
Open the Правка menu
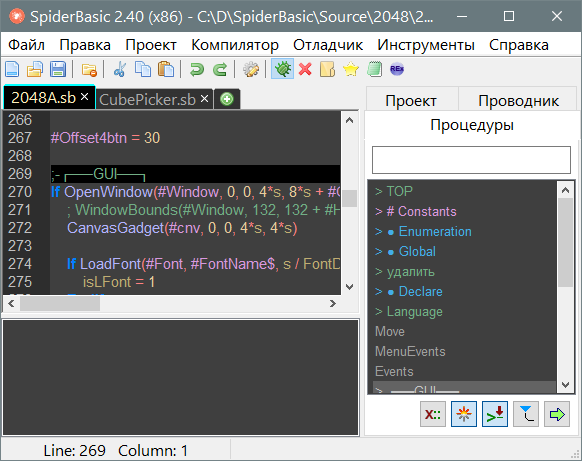click(85, 45)
